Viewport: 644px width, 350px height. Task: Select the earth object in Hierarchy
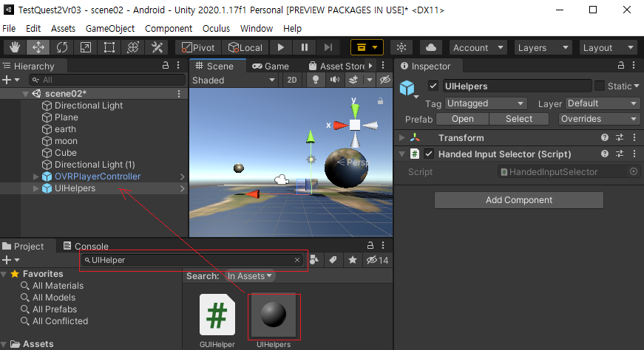[x=65, y=129]
